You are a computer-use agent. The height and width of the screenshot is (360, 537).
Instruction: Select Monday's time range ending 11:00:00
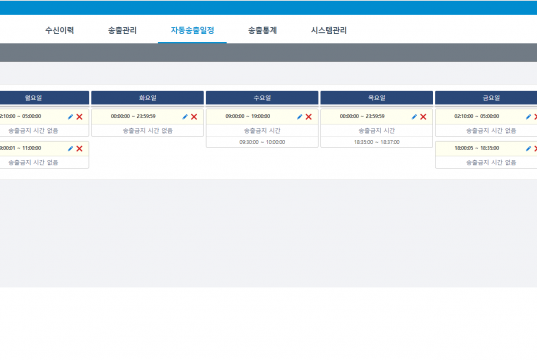21,148
